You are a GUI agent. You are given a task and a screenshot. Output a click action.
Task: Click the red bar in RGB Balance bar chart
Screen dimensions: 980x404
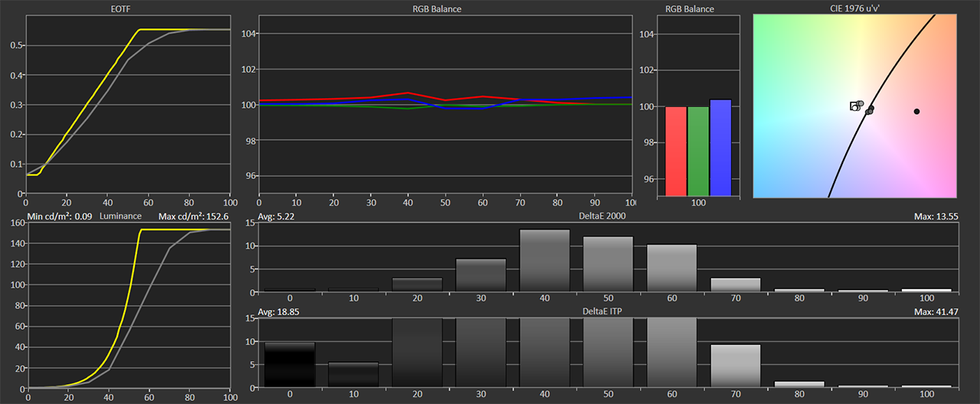676,151
